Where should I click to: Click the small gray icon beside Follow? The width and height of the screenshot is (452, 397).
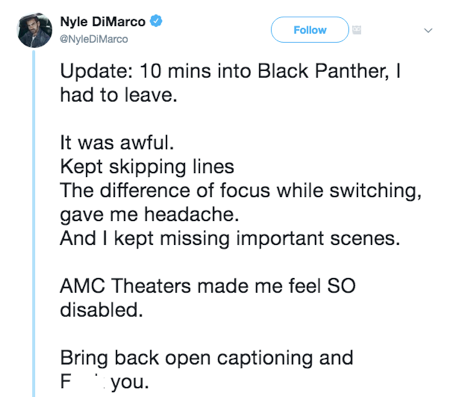tap(356, 30)
